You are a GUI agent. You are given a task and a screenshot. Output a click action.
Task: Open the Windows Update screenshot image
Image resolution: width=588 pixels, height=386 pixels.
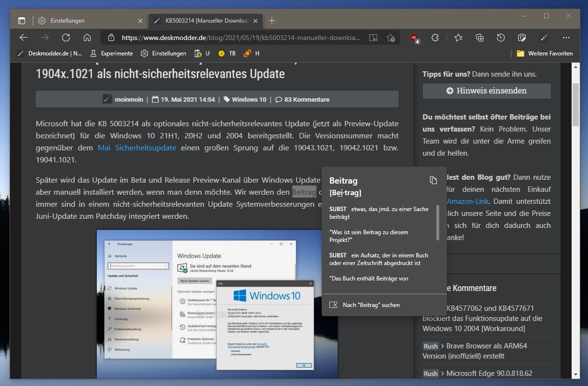coord(217,304)
